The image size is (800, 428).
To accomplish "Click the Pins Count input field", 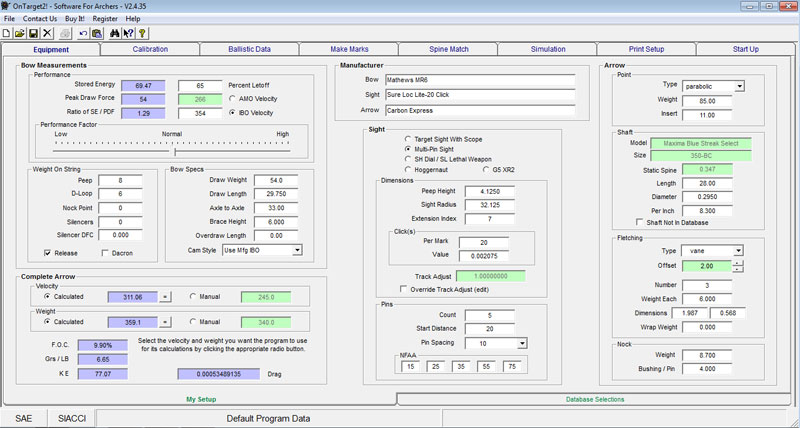I will click(489, 315).
